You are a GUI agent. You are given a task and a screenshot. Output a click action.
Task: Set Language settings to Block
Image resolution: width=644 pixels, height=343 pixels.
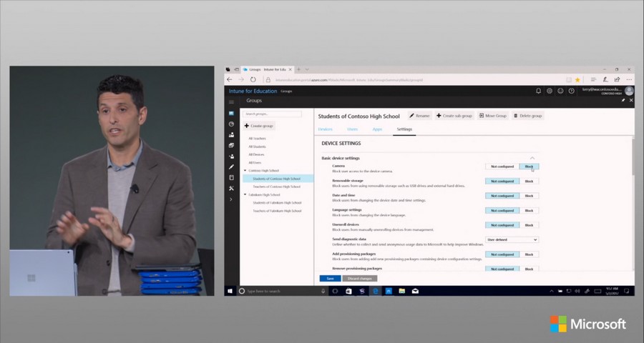tap(529, 211)
